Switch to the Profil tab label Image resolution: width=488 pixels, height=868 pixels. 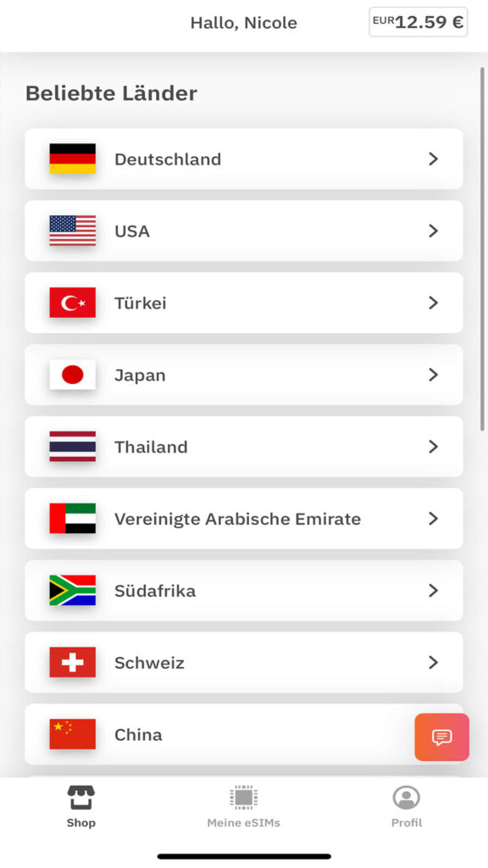406,822
